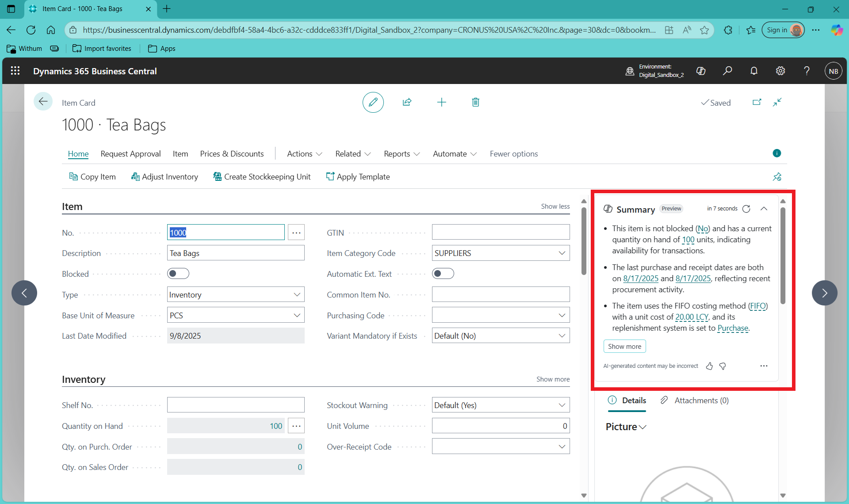The width and height of the screenshot is (849, 504).
Task: Delete the item using the trash icon
Action: pyautogui.click(x=475, y=102)
